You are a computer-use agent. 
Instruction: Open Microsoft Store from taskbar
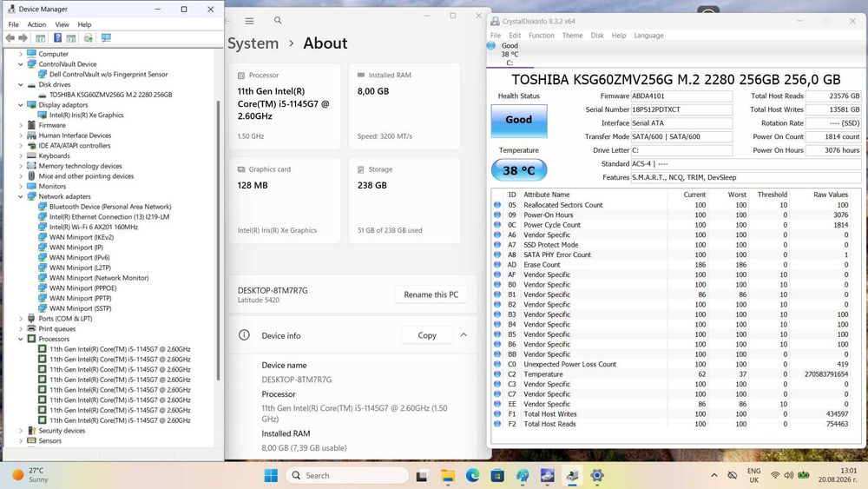click(497, 475)
